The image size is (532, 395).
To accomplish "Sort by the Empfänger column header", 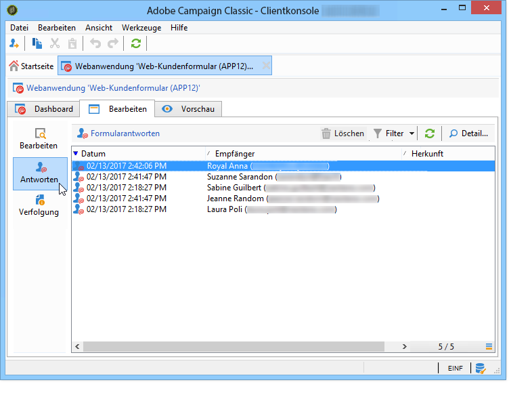I will [x=303, y=154].
